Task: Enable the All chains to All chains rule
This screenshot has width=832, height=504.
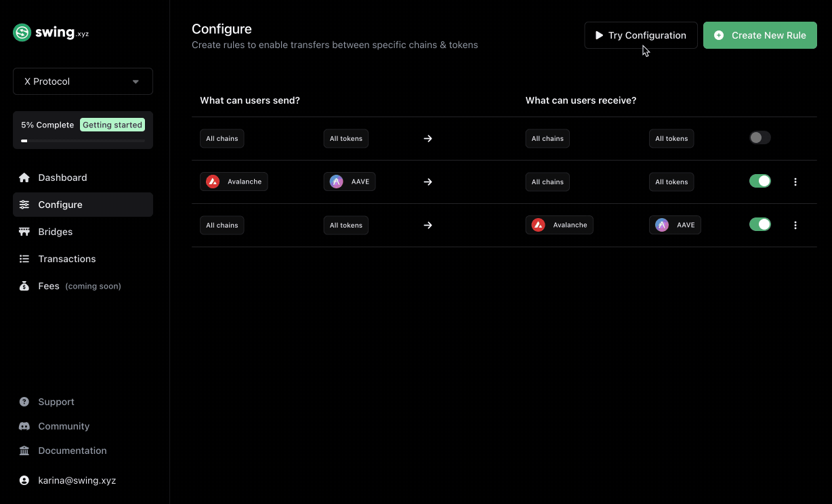Action: pyautogui.click(x=760, y=138)
